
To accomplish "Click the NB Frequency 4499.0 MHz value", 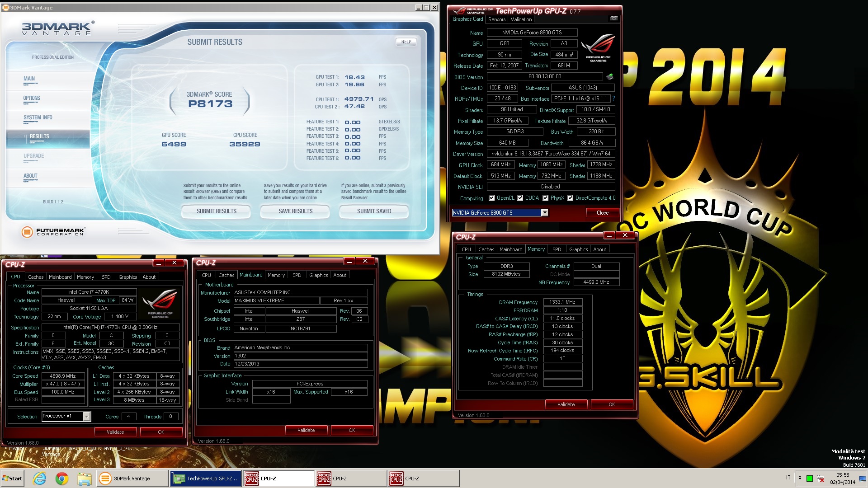I will pos(596,282).
